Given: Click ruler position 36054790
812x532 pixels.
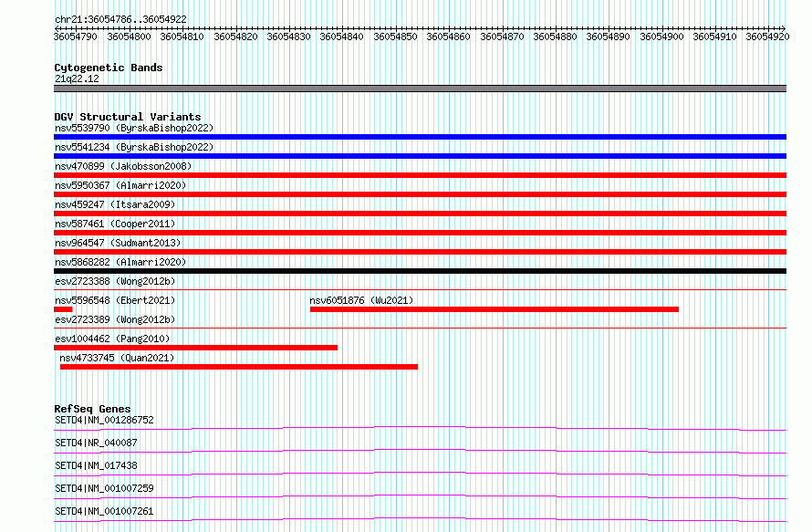Looking at the screenshot, I should (x=76, y=37).
